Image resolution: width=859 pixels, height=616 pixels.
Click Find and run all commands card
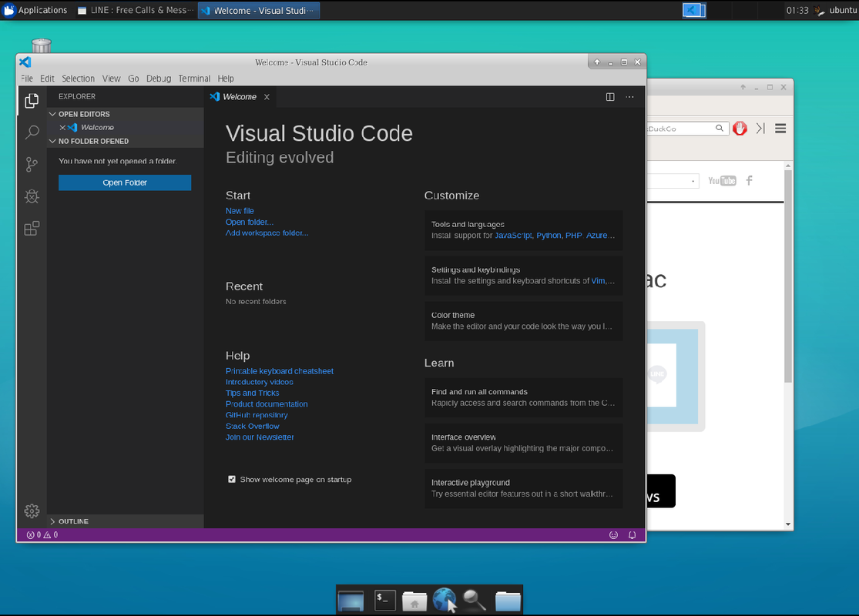click(523, 397)
